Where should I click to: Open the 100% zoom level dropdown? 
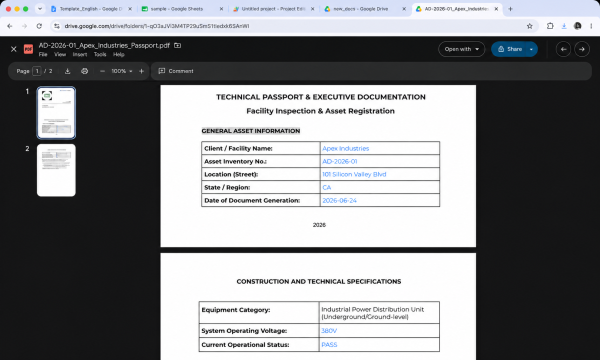[x=122, y=71]
